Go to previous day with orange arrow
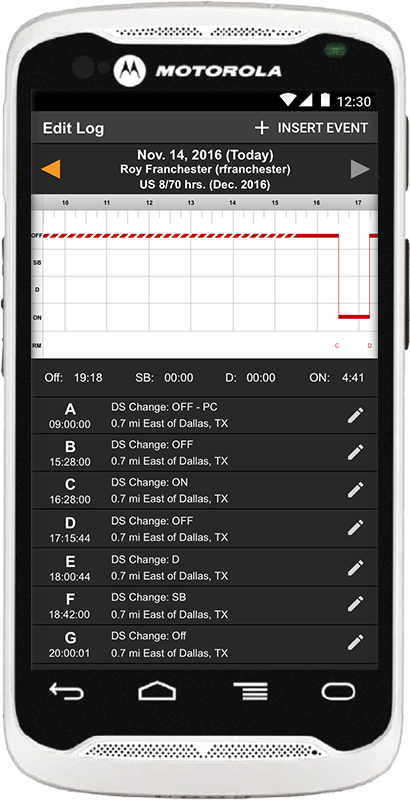This screenshot has height=800, width=410. point(50,169)
